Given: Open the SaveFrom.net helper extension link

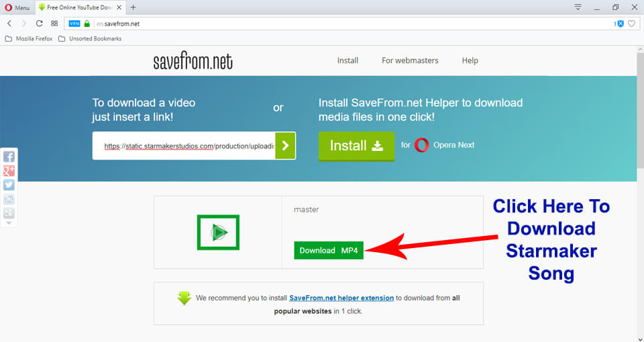Looking at the screenshot, I should pyautogui.click(x=341, y=298).
